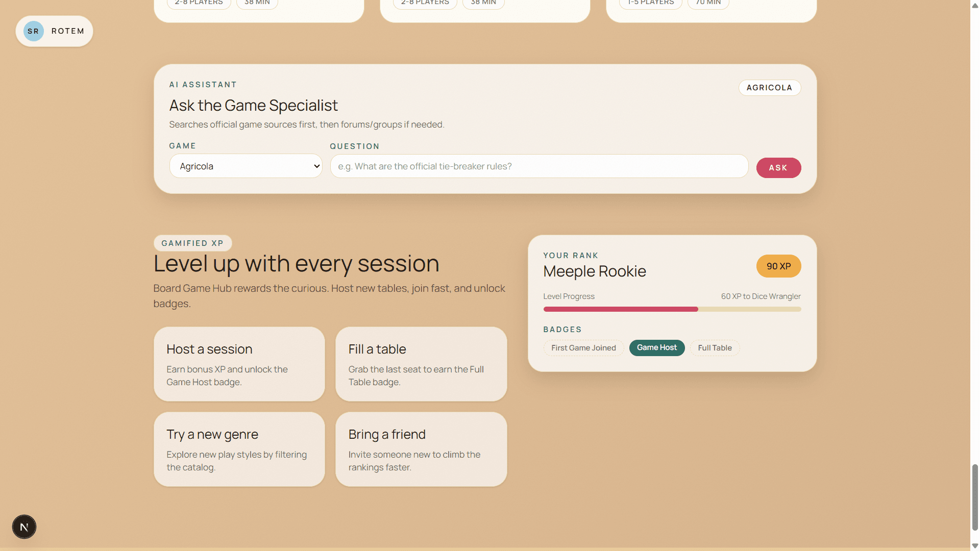The image size is (980, 551).
Task: Click the SR initials circle
Action: [33, 31]
